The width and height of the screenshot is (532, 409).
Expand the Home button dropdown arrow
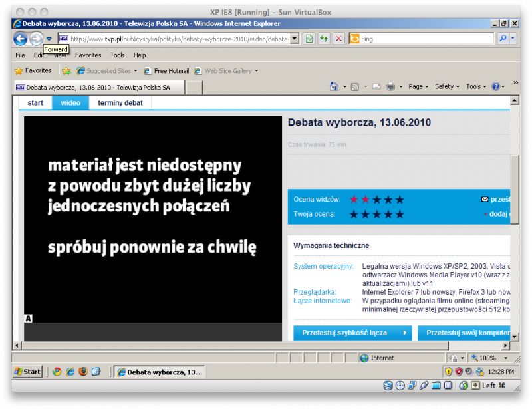[x=344, y=87]
